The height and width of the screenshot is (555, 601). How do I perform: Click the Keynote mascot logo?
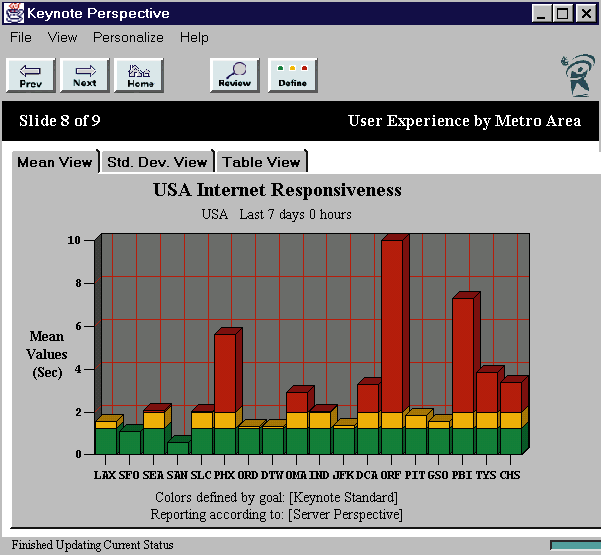(x=579, y=75)
